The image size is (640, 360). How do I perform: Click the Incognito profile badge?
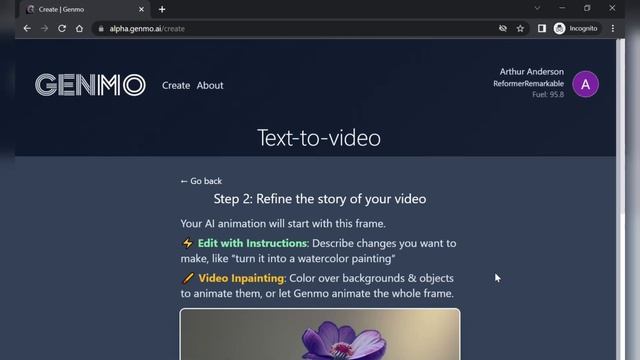[577, 29]
